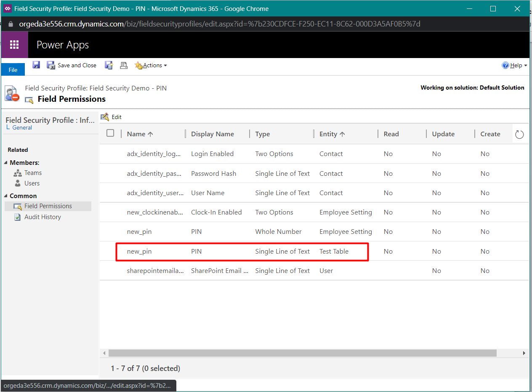Collapse the Common section in sidebar
Image resolution: width=532 pixels, height=392 pixels.
[x=6, y=196]
